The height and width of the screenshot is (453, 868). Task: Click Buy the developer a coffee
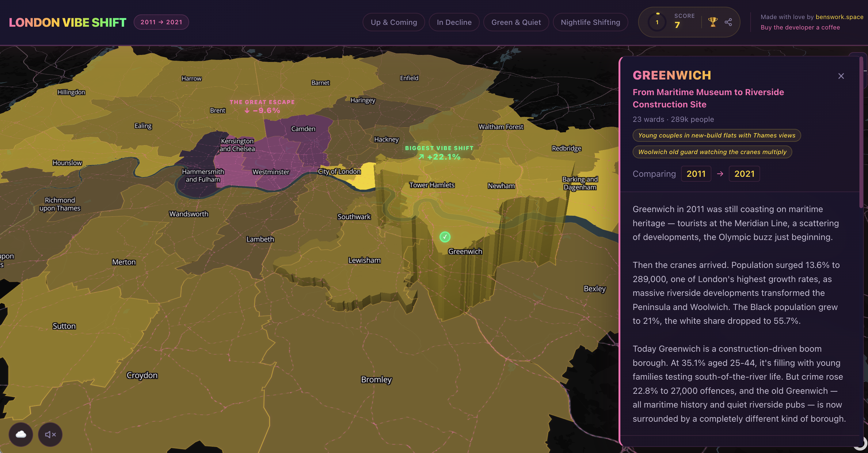pyautogui.click(x=800, y=27)
